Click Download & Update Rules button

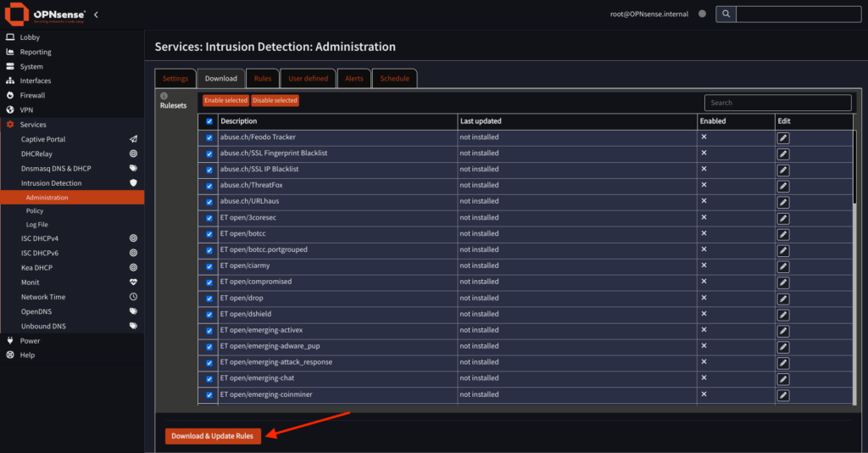[213, 436]
